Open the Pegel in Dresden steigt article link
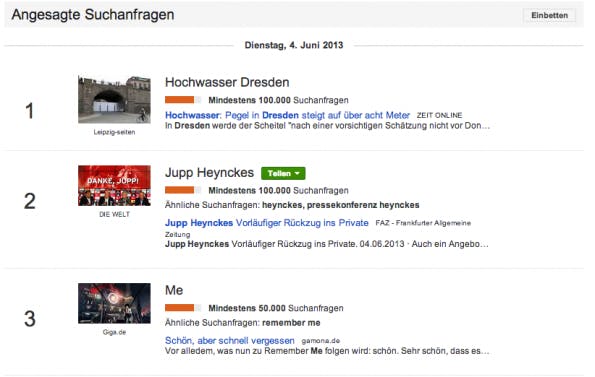Viewport: 595px width, 377px height. [287, 115]
